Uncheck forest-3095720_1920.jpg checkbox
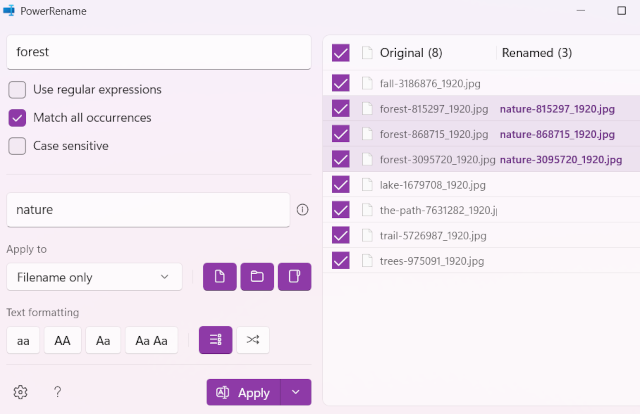Screen dimensions: 640x414 tap(341, 159)
